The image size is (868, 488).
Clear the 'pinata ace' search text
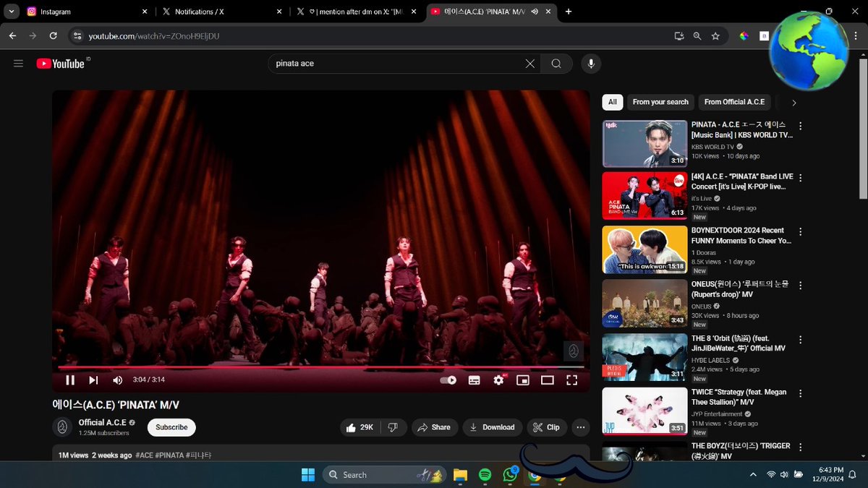(x=530, y=64)
